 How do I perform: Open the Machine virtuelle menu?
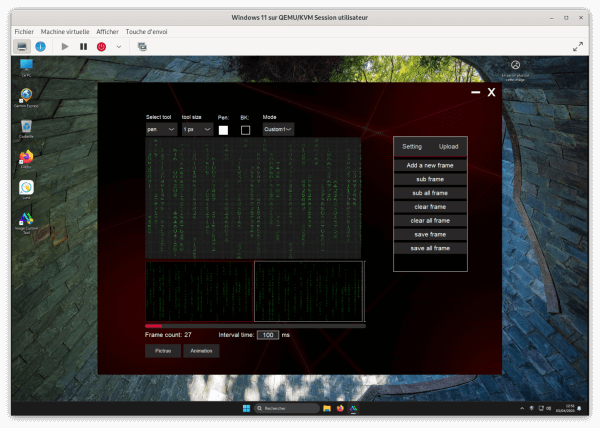point(65,31)
